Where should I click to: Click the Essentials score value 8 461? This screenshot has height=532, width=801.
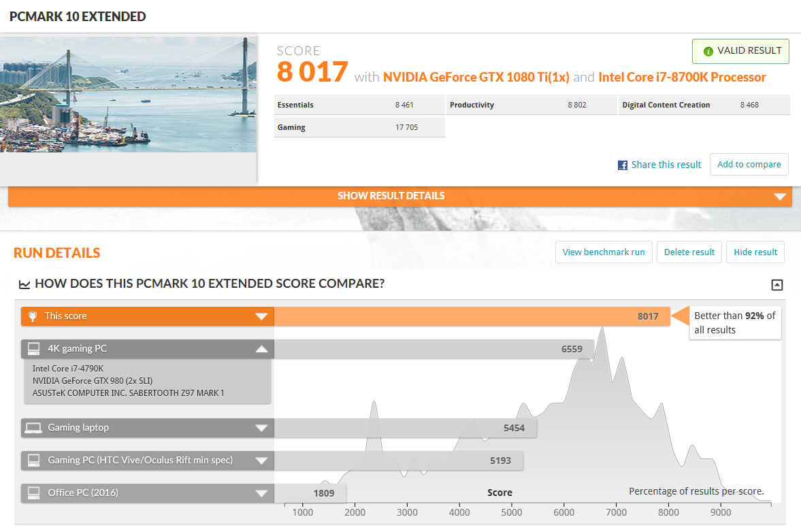404,105
